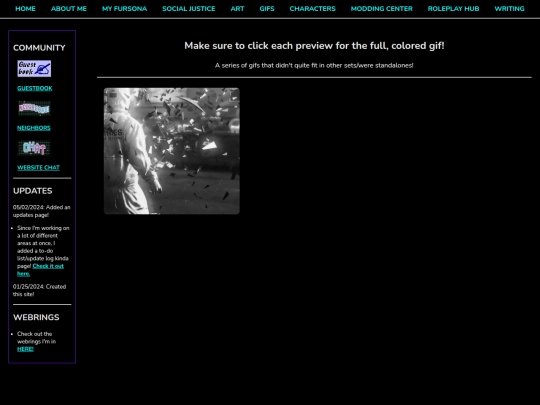Open the grayscale gif preview thumbnail
Viewport: 540px width, 405px height.
point(172,151)
